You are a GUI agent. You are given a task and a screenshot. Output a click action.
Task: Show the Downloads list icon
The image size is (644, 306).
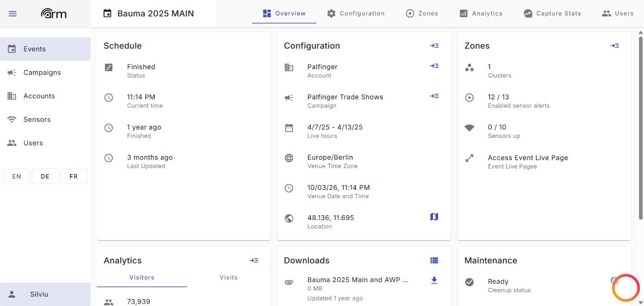434,260
